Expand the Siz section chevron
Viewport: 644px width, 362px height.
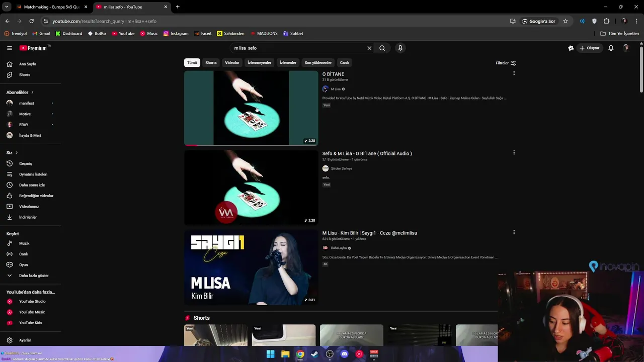coord(16,153)
